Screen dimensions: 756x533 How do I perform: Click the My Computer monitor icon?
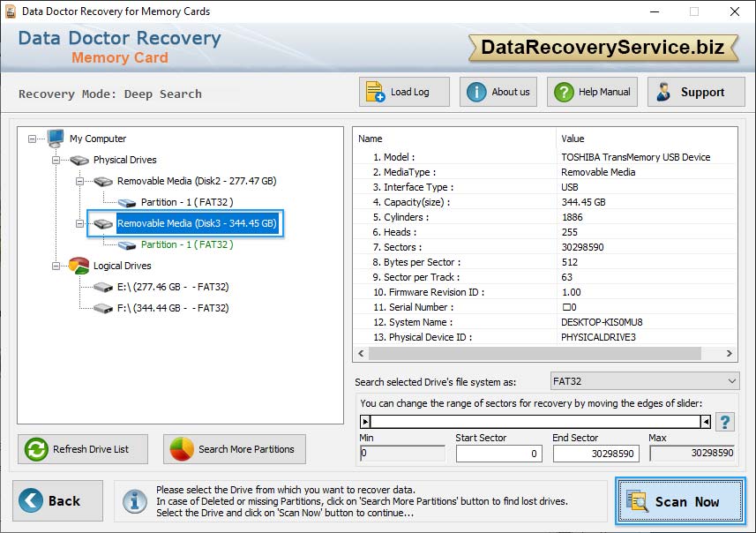point(56,139)
